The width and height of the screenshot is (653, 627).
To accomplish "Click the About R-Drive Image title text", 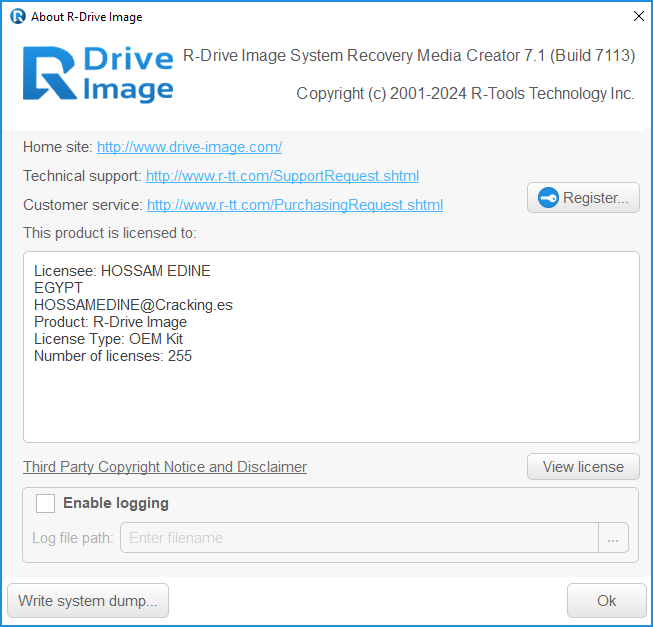I will coord(87,17).
